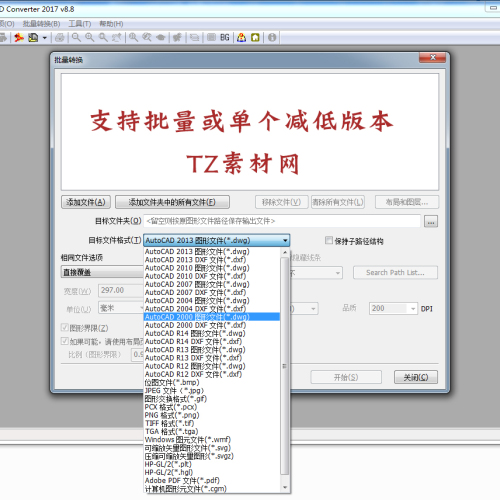Screen dimensions: 500x500
Task: Select 位图文件(*.bmp) format option
Action: click(212, 382)
